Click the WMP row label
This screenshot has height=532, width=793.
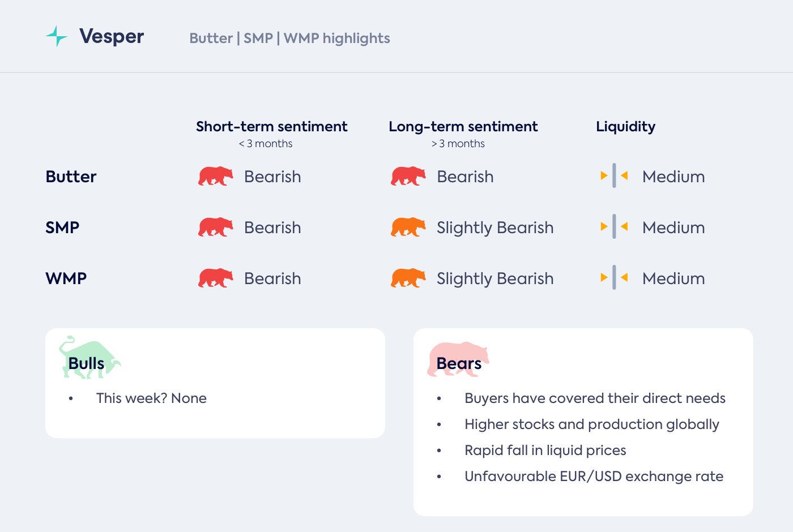pyautogui.click(x=66, y=278)
